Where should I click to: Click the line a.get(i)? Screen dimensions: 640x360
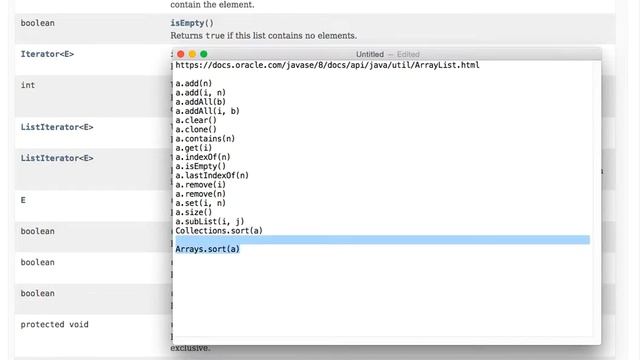(194, 148)
